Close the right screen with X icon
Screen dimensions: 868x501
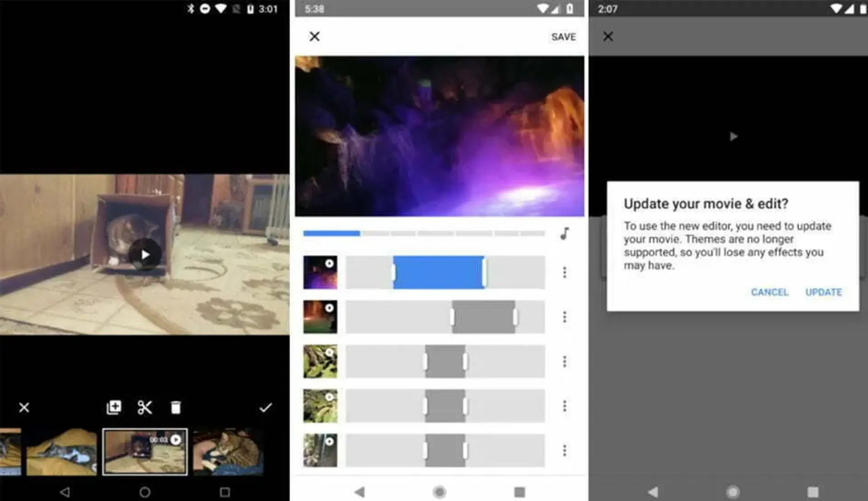click(608, 36)
